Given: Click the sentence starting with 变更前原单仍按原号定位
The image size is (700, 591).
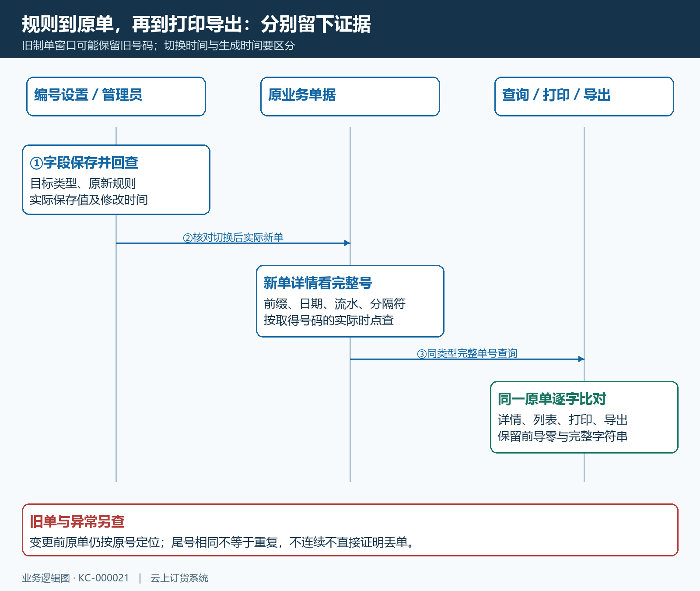Looking at the screenshot, I should click(222, 542).
